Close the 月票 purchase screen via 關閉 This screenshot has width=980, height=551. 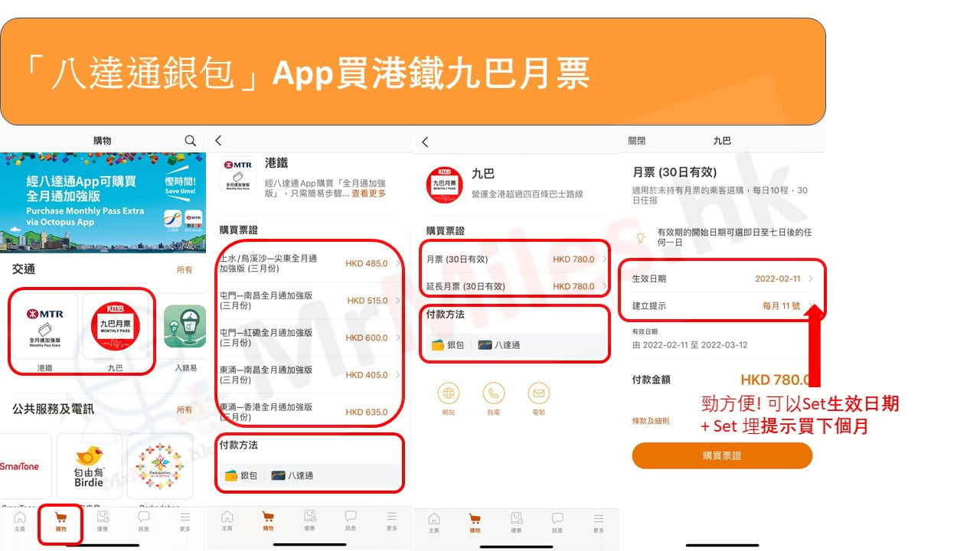637,141
